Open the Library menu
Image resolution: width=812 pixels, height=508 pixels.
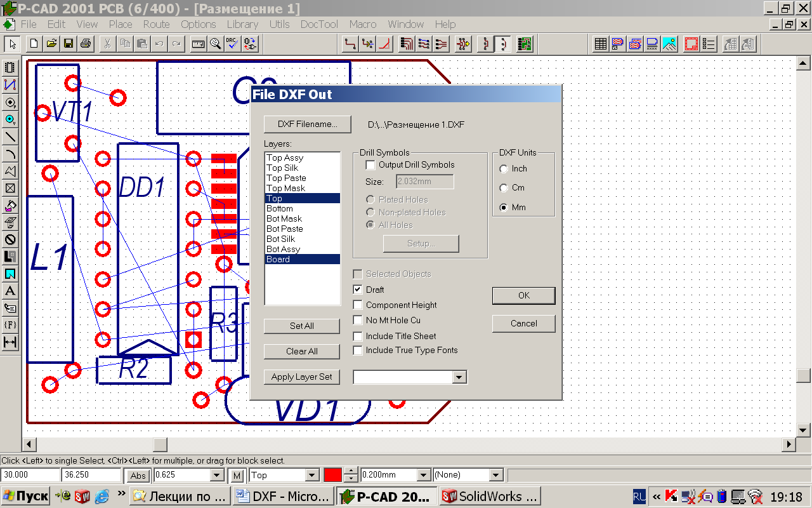click(x=242, y=24)
